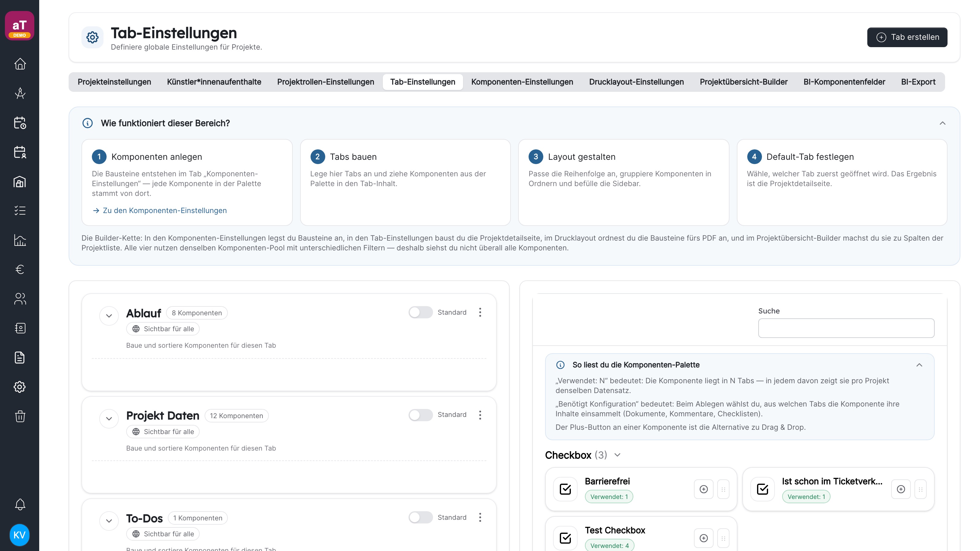Click the '12 Komponenten' badge

tap(236, 416)
